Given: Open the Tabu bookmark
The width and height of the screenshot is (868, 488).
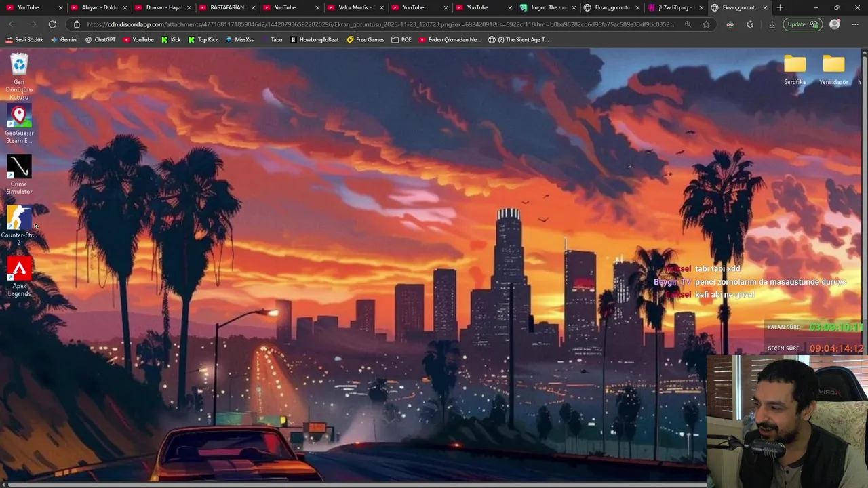Looking at the screenshot, I should tap(272, 39).
